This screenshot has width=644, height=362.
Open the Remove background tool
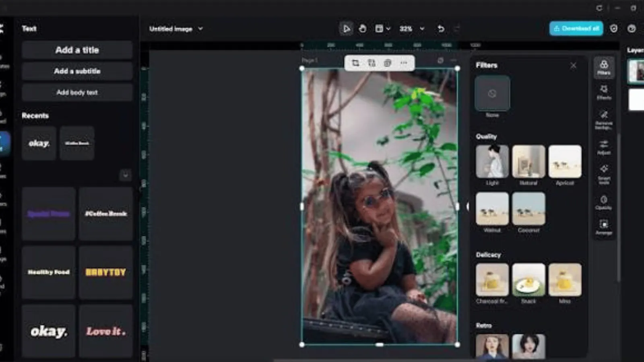[x=604, y=120]
